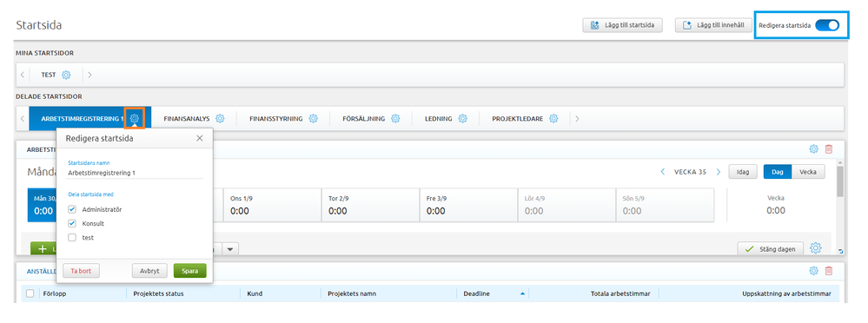868x323 pixels.
Task: Select the TEST start page tab
Action: (48, 75)
